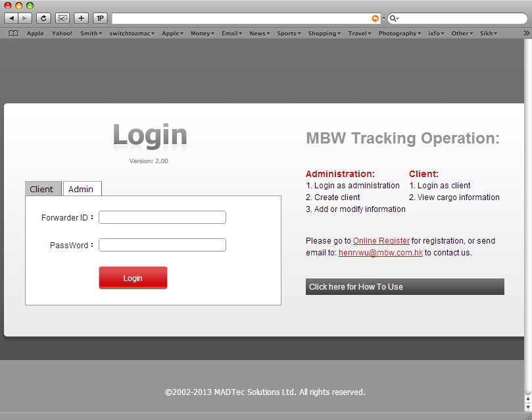Expand the Apple bookmarks folder dropdown

point(173,34)
